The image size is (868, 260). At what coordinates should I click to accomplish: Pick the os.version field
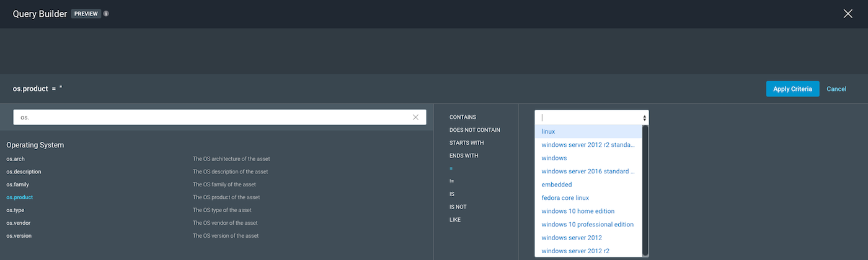tap(19, 236)
